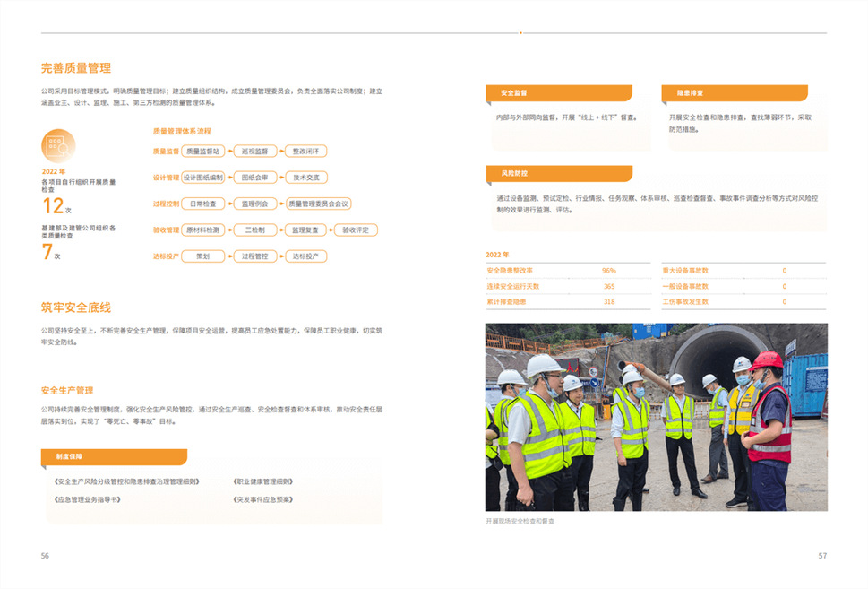Click the 三检制 flowchart box
Viewport: 868px width, 589px height.
point(254,230)
